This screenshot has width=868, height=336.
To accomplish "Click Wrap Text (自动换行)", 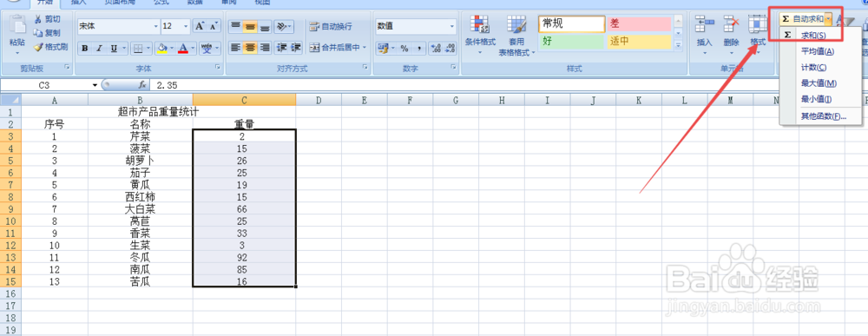I will tap(331, 26).
